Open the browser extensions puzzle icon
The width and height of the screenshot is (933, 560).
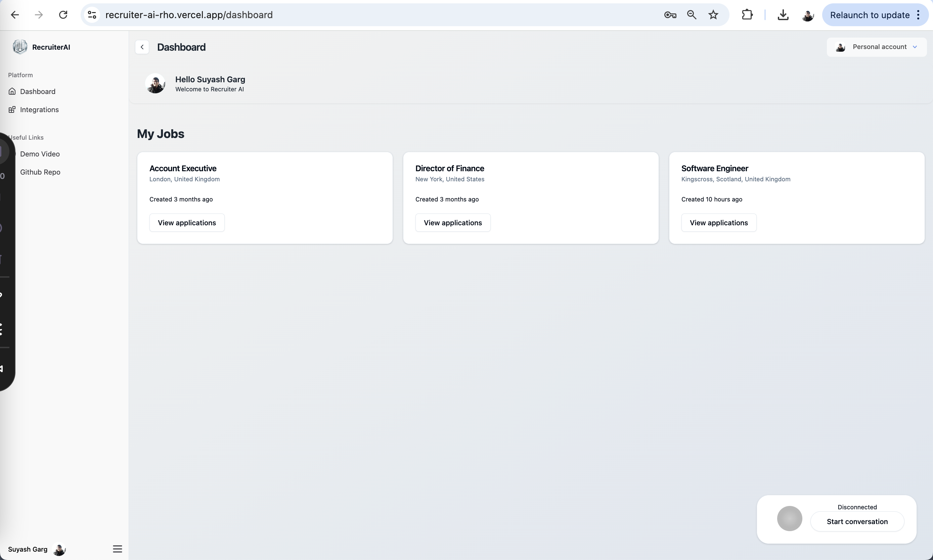(x=747, y=15)
